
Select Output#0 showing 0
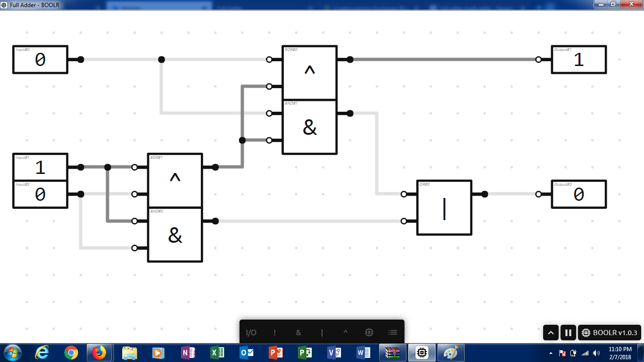pyautogui.click(x=579, y=194)
